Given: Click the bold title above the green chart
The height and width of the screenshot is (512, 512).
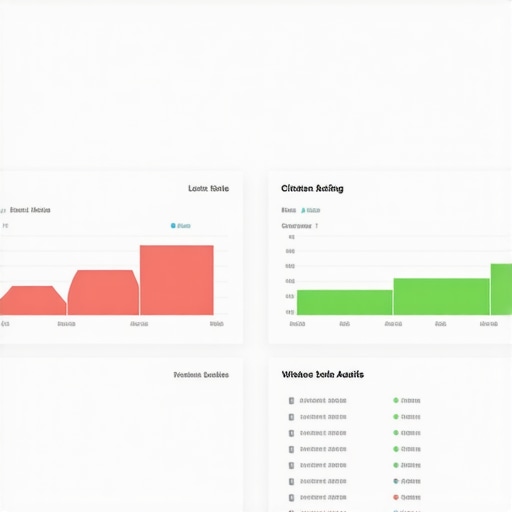Looking at the screenshot, I should pos(312,189).
